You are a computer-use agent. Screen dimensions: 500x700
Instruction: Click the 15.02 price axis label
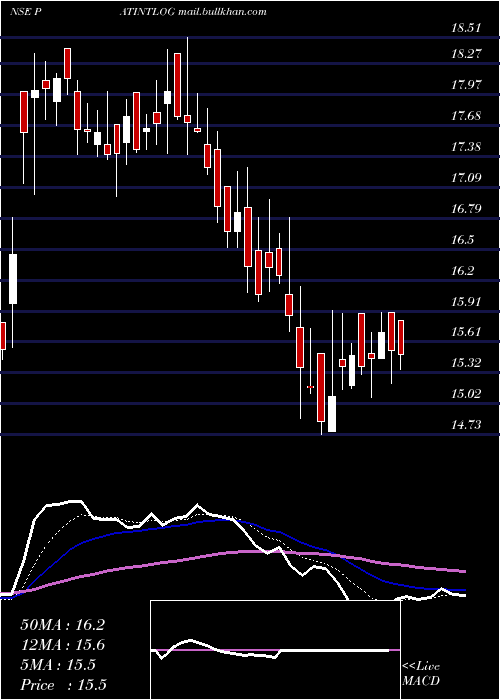[466, 394]
